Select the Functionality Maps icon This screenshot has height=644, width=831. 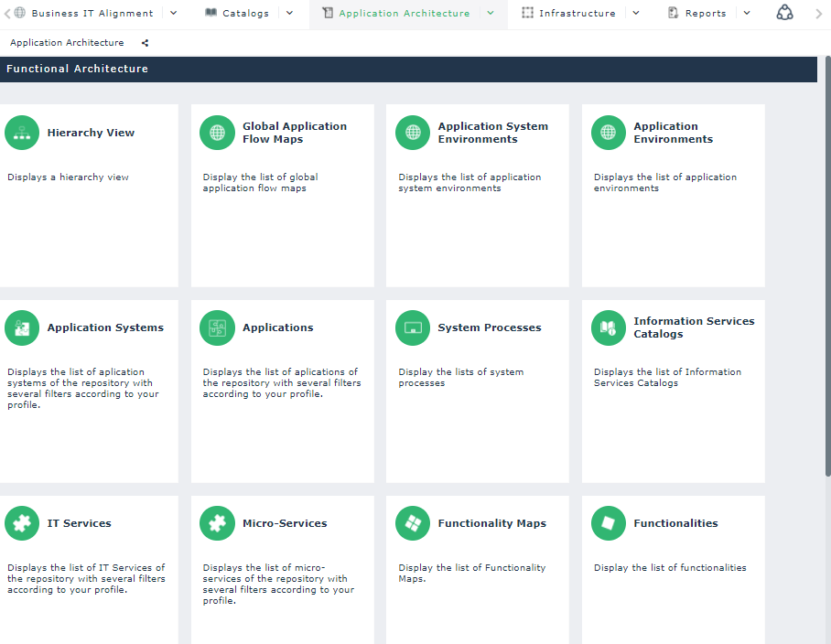[x=413, y=523]
